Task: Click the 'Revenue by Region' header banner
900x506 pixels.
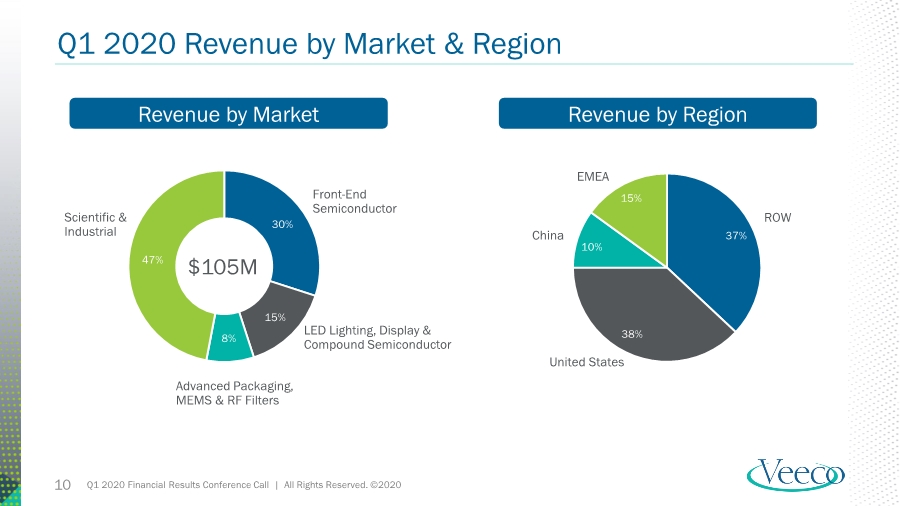Action: [658, 114]
